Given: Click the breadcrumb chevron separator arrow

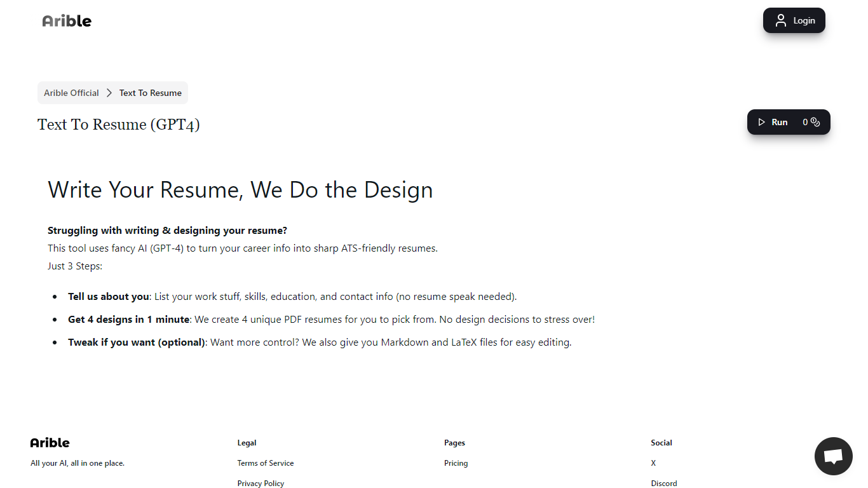Looking at the screenshot, I should 109,93.
